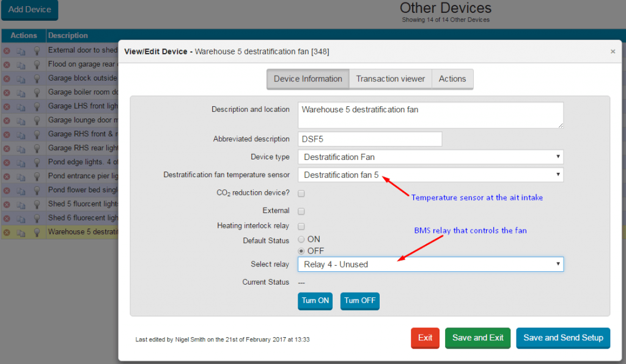Click copy icon for Pond edge lights row

pyautogui.click(x=21, y=162)
